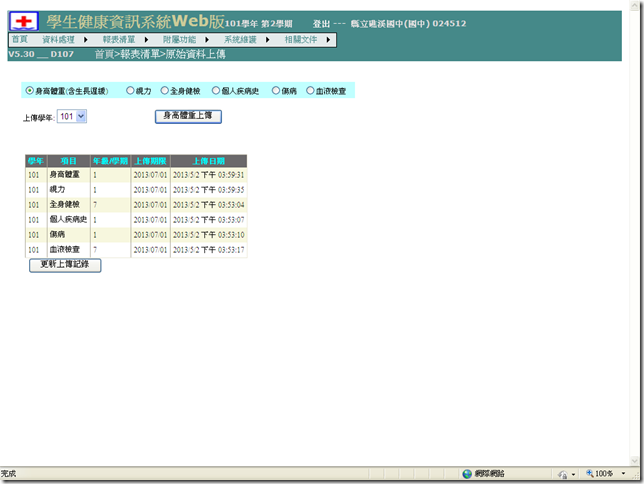644x484 pixels.
Task: Open the 相關文件 menu
Action: pos(301,39)
